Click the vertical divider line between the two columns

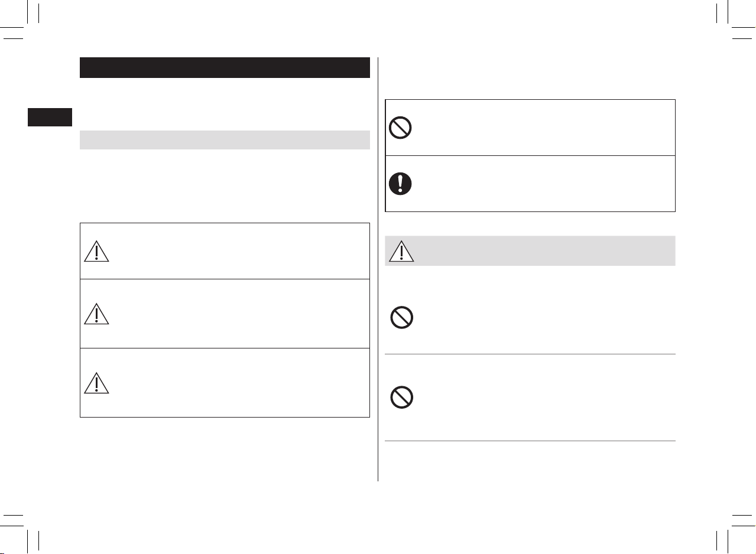(378, 269)
